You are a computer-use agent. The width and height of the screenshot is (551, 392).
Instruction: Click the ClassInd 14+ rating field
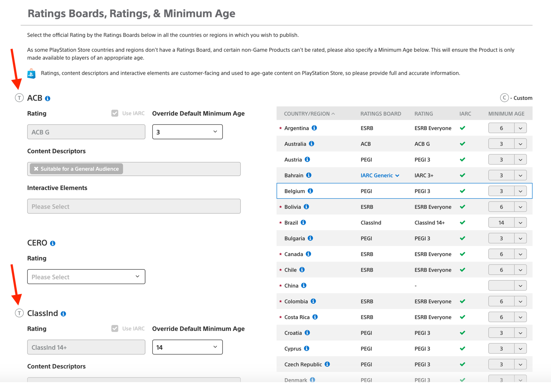click(x=86, y=347)
